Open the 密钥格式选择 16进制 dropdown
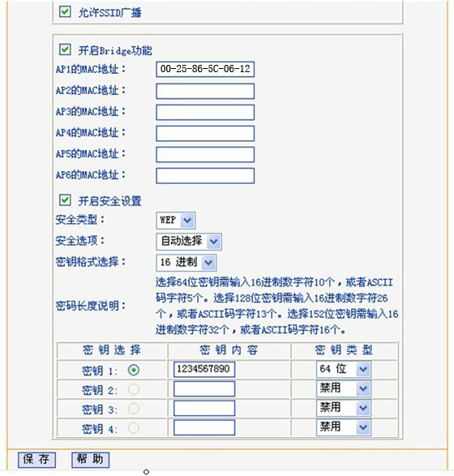 coord(186,263)
